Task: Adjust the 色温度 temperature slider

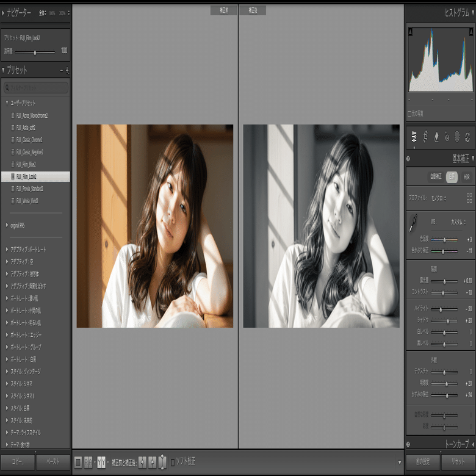Action: 444,240
